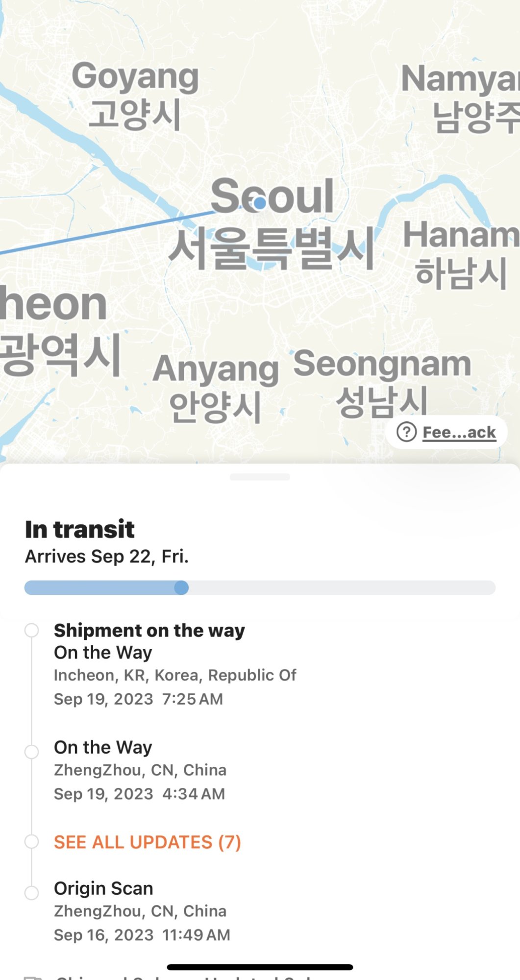The width and height of the screenshot is (520, 980).
Task: Tap the blue location dot on Seoul
Action: tap(260, 202)
